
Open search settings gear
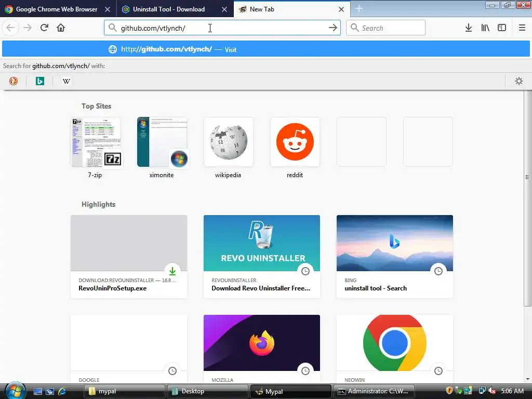pyautogui.click(x=519, y=81)
